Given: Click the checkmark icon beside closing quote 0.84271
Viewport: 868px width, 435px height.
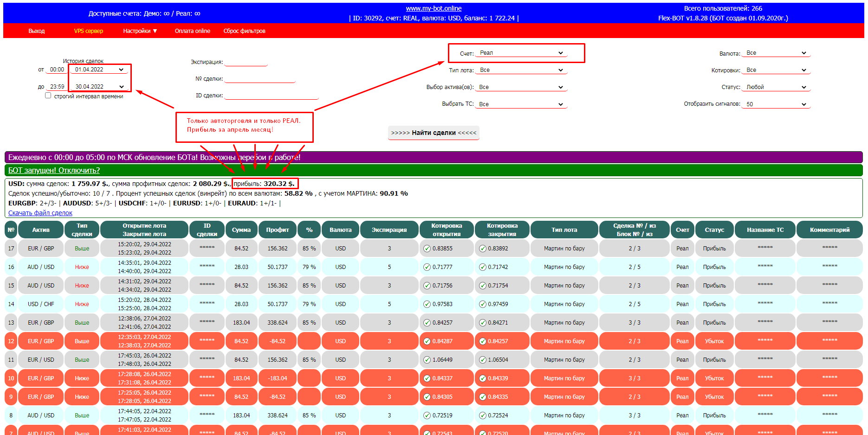Looking at the screenshot, I should coord(483,323).
